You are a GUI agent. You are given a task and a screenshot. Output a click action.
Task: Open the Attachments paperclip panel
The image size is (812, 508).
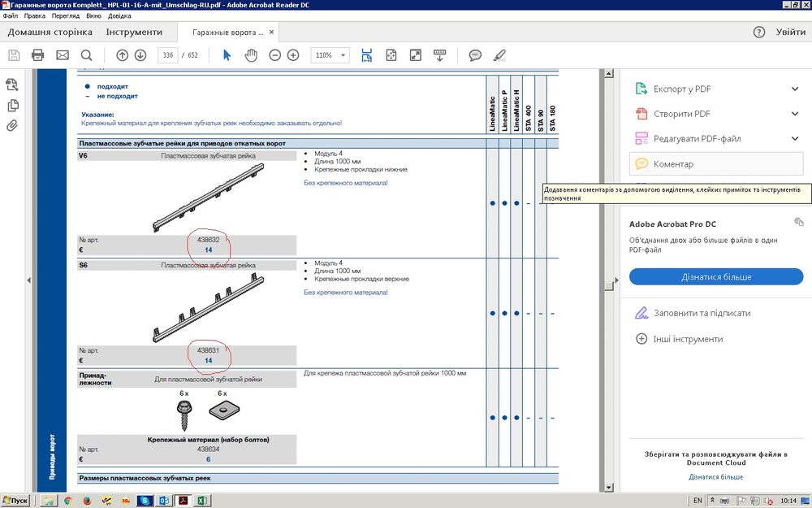pos(12,126)
